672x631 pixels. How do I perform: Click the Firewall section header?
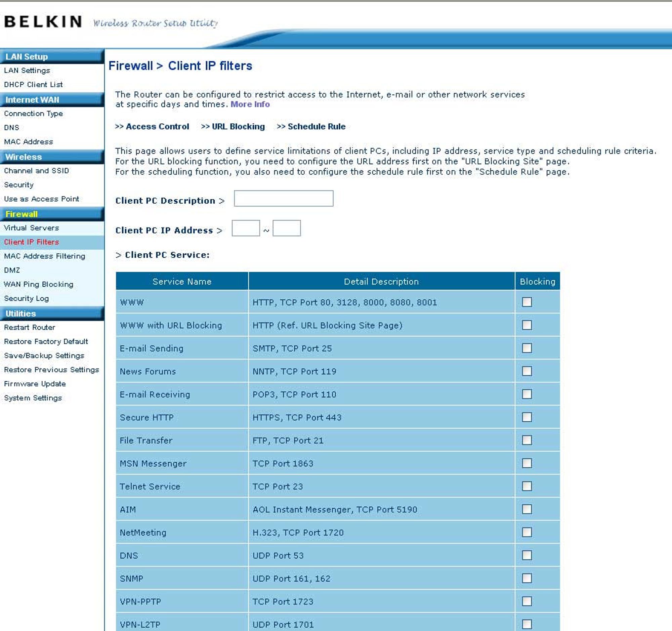pyautogui.click(x=52, y=214)
